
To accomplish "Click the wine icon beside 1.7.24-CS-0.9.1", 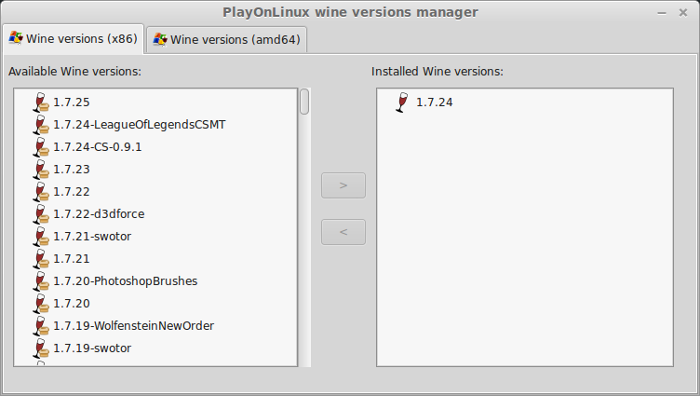I will 41,147.
